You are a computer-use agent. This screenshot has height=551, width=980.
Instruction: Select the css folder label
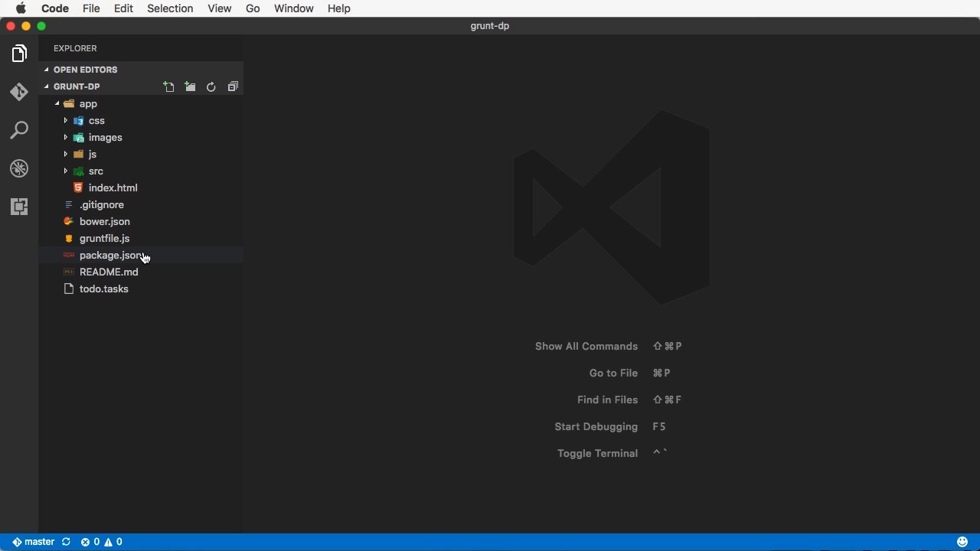pyautogui.click(x=96, y=120)
